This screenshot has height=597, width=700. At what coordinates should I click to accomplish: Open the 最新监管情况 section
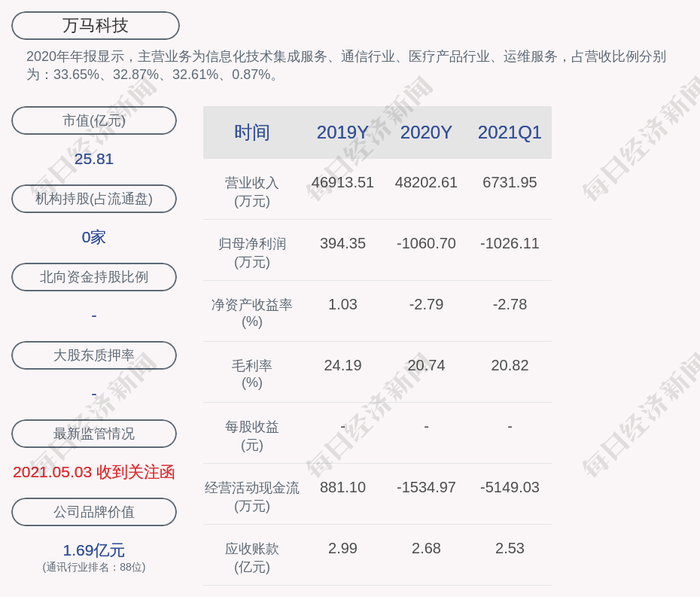(x=93, y=433)
